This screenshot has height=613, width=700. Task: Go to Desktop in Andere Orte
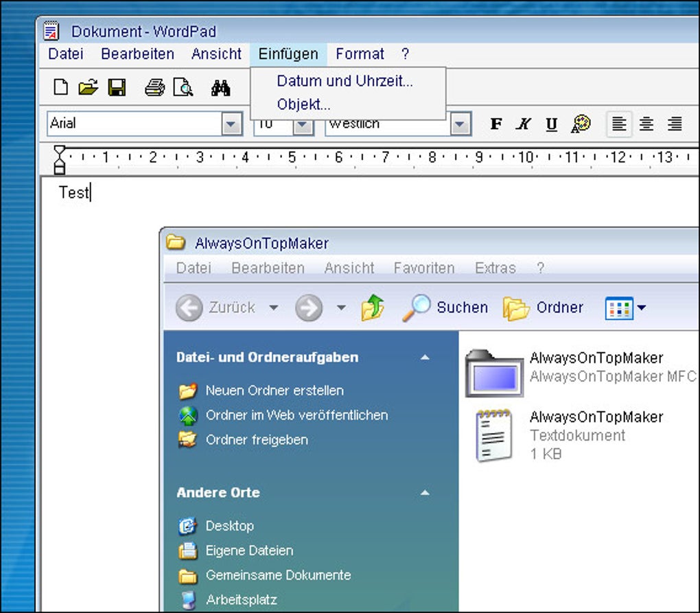[x=229, y=526]
